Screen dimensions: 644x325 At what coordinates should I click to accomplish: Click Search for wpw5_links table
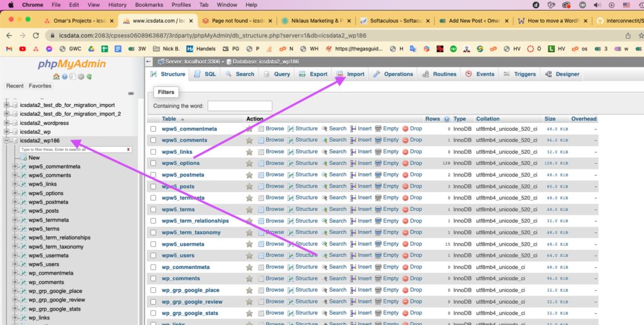click(334, 152)
